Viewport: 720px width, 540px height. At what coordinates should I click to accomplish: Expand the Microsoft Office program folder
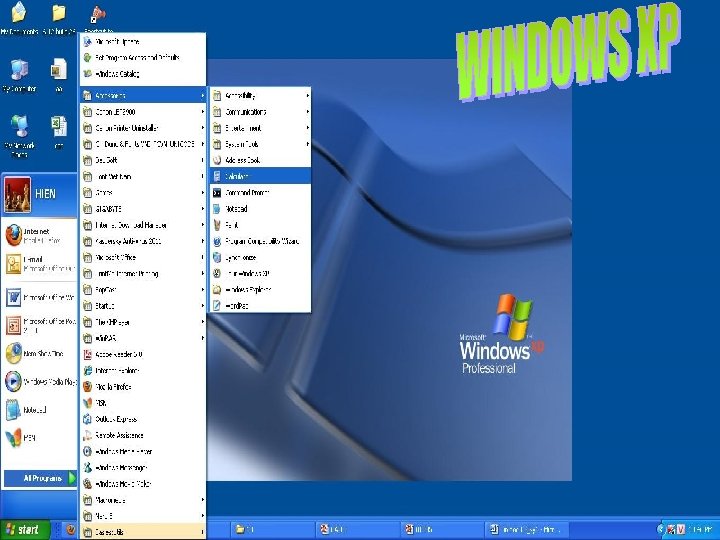point(143,258)
